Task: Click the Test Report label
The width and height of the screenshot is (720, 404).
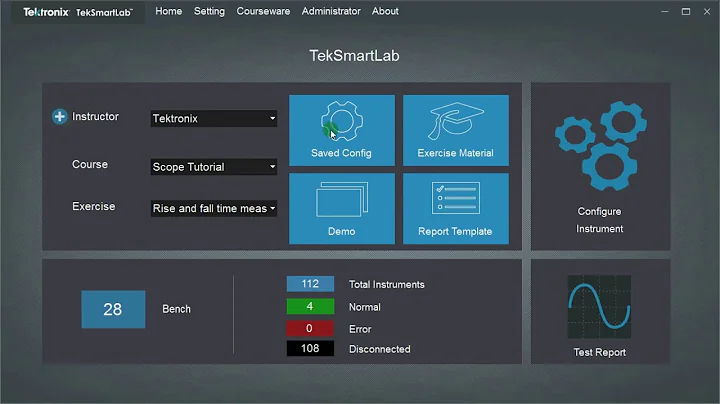Action: coord(600,352)
